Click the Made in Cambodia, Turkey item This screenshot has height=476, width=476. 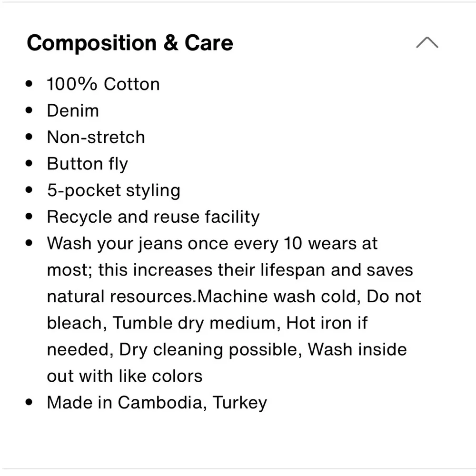pyautogui.click(x=157, y=403)
